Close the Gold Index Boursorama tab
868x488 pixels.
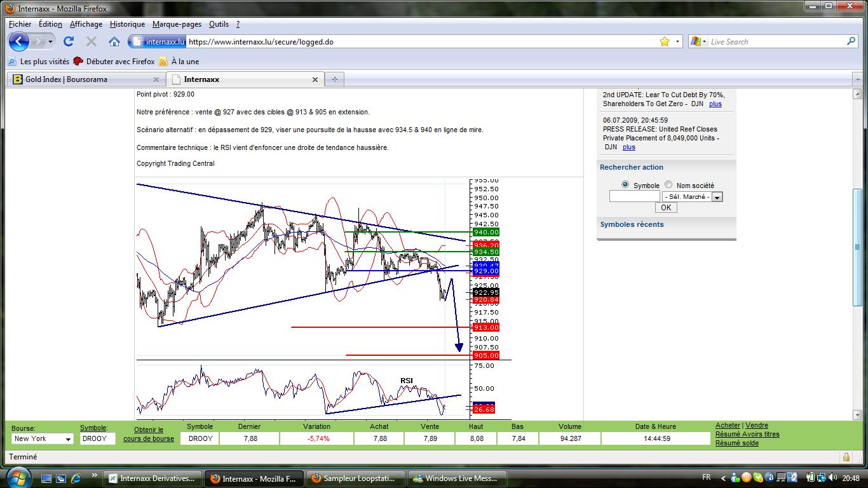[x=156, y=79]
